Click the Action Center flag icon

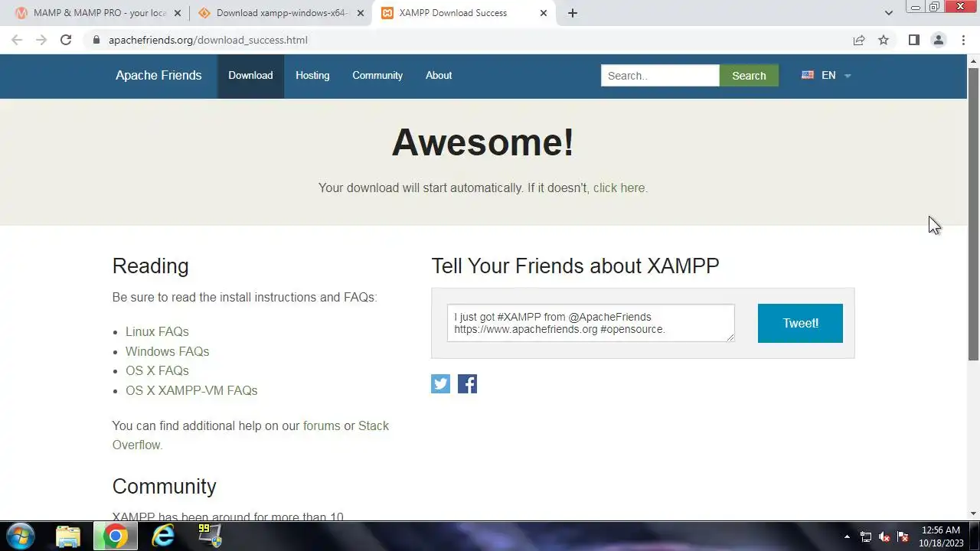[x=903, y=536]
